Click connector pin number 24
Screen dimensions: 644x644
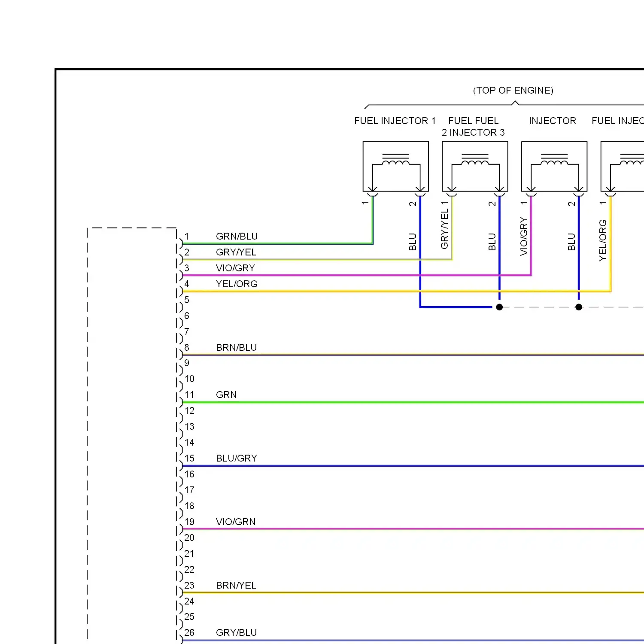tap(189, 601)
